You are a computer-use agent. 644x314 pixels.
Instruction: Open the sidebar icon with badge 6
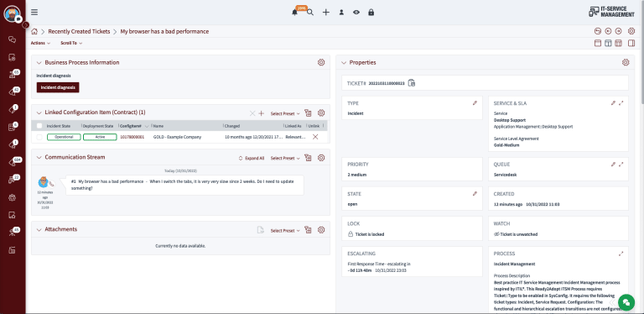[13, 128]
